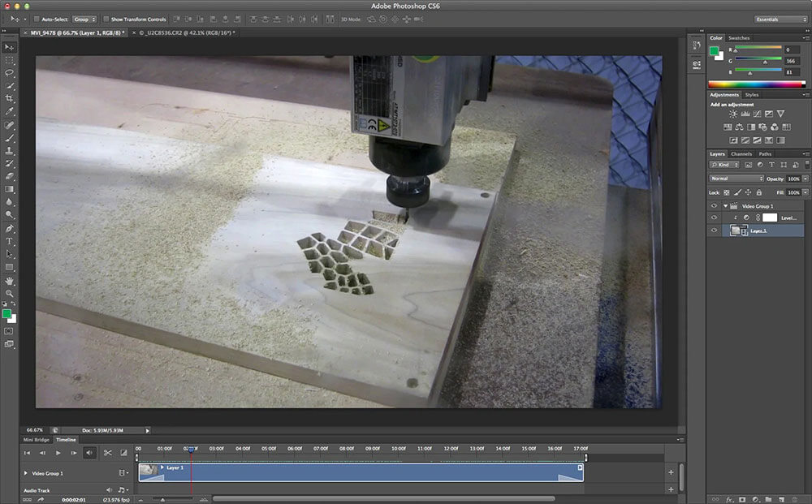The width and height of the screenshot is (812, 504).
Task: Hide the Levels adjustment layer
Action: 714,218
